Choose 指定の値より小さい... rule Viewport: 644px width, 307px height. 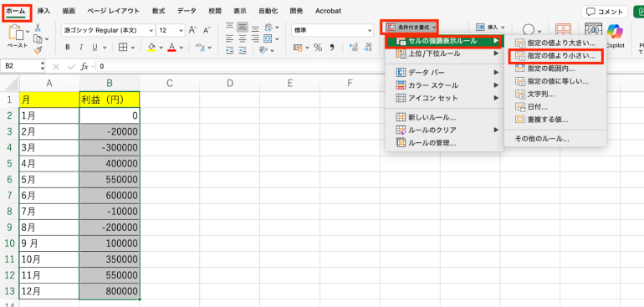click(x=555, y=56)
